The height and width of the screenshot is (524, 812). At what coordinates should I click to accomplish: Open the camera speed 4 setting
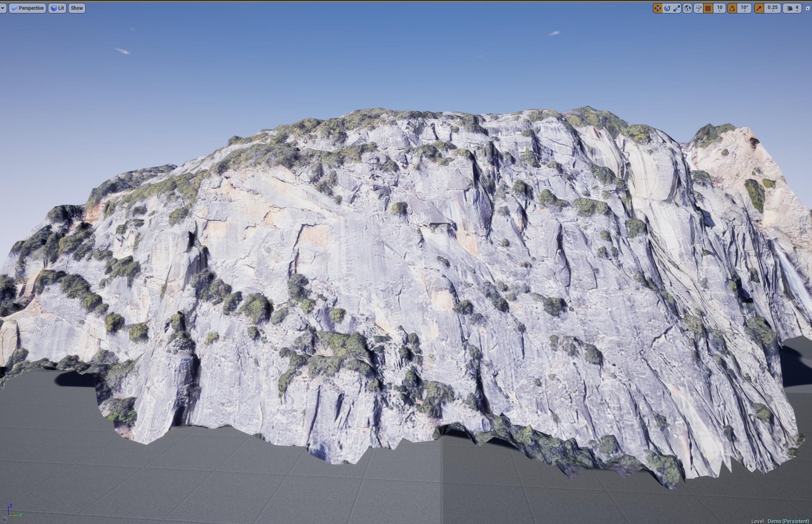[x=792, y=8]
